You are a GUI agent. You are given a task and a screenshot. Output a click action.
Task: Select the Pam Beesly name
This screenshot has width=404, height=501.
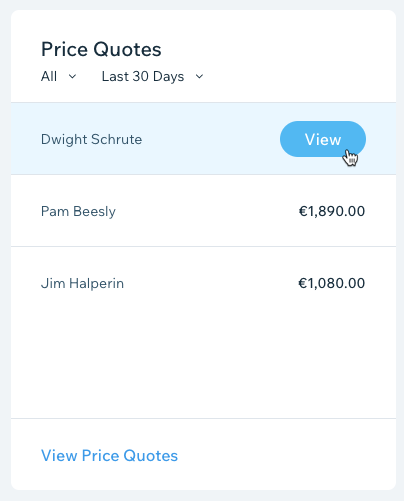point(78,211)
